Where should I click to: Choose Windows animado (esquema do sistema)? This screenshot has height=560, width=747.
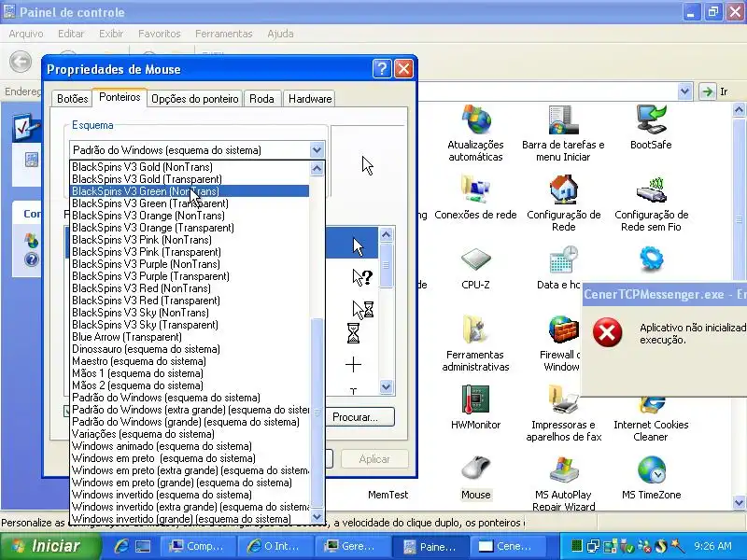[x=190, y=446]
